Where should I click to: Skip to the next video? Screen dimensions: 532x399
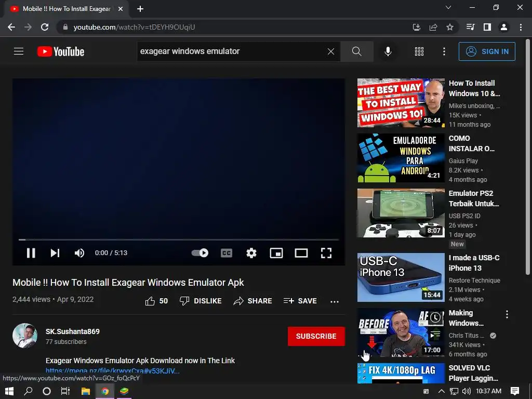(55, 253)
